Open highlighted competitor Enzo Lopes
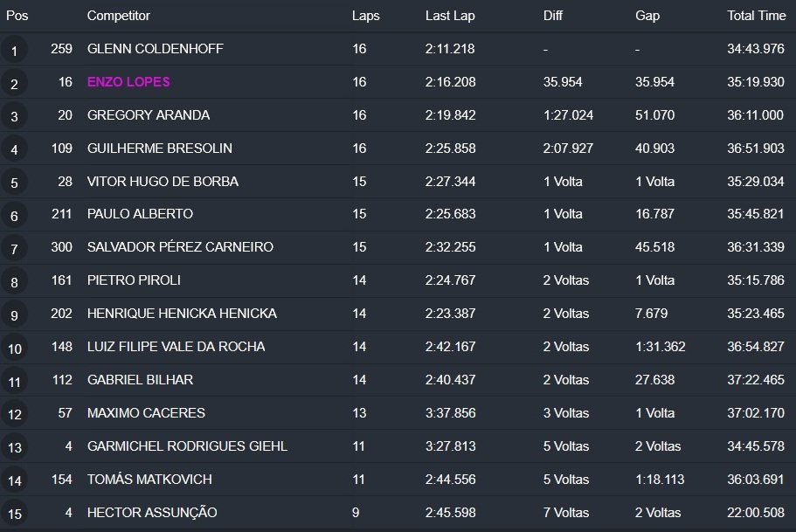Image resolution: width=796 pixels, height=532 pixels. click(x=128, y=82)
